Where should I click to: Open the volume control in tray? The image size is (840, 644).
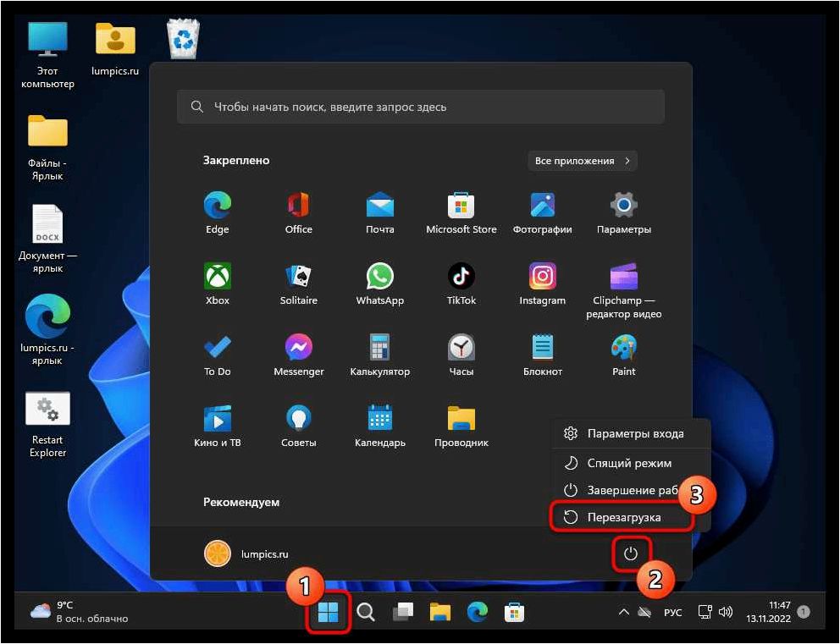[x=726, y=611]
